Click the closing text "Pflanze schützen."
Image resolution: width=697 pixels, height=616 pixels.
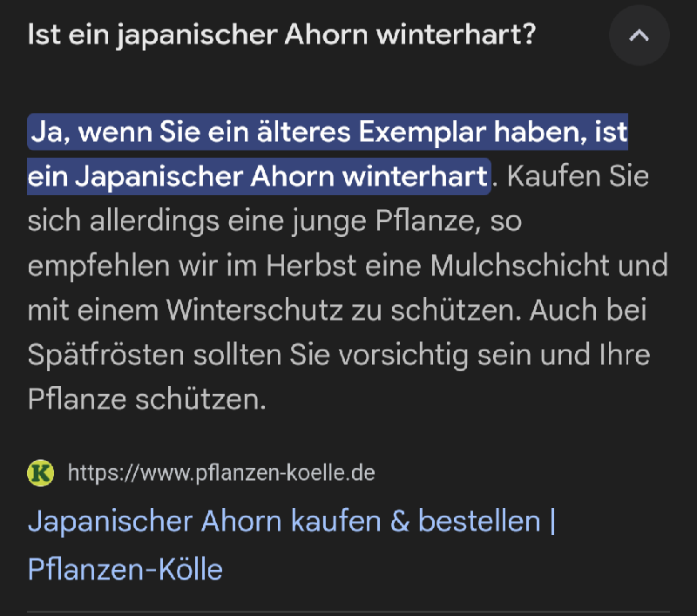[x=146, y=400]
